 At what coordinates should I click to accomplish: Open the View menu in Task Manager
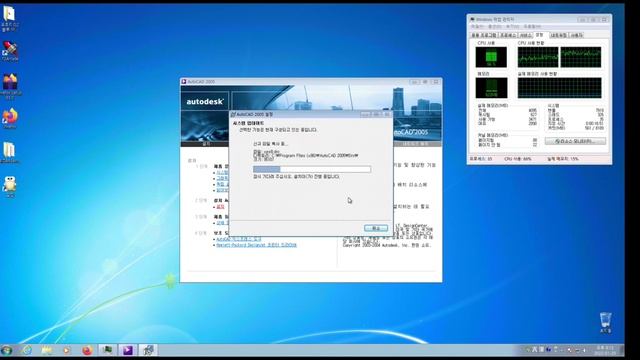(512, 27)
